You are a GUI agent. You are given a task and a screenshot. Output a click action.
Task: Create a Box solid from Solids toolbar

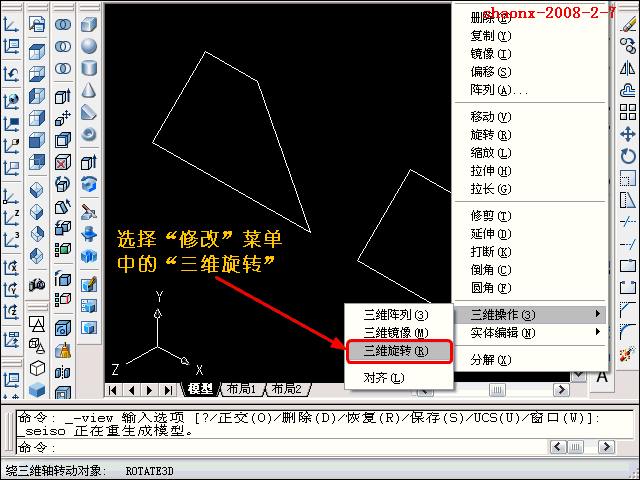pos(89,24)
